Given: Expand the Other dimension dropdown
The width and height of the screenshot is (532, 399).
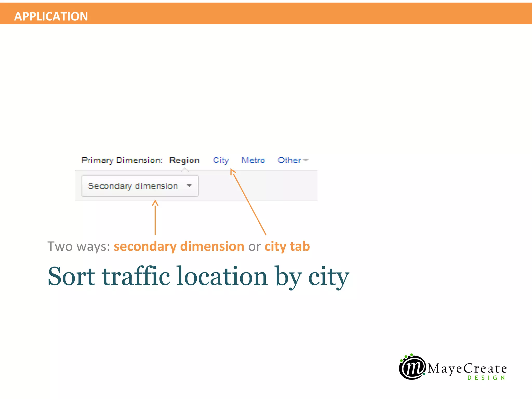Looking at the screenshot, I should coord(293,160).
